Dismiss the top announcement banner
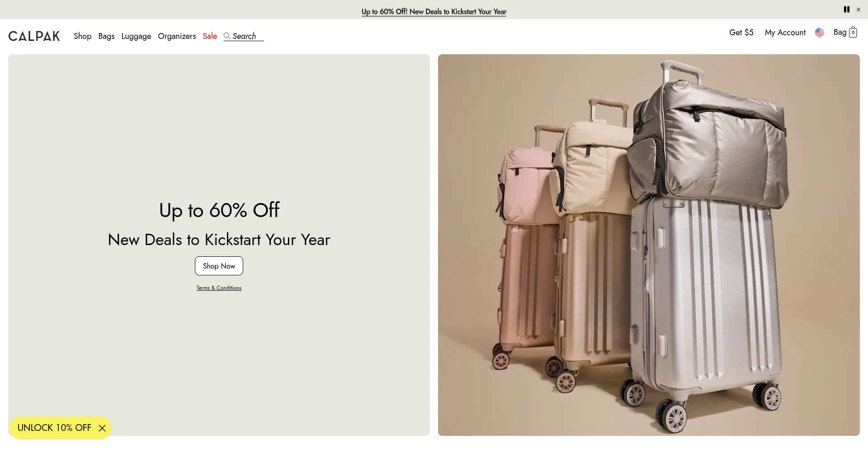Screen dimensions: 868x449 pos(859,9)
